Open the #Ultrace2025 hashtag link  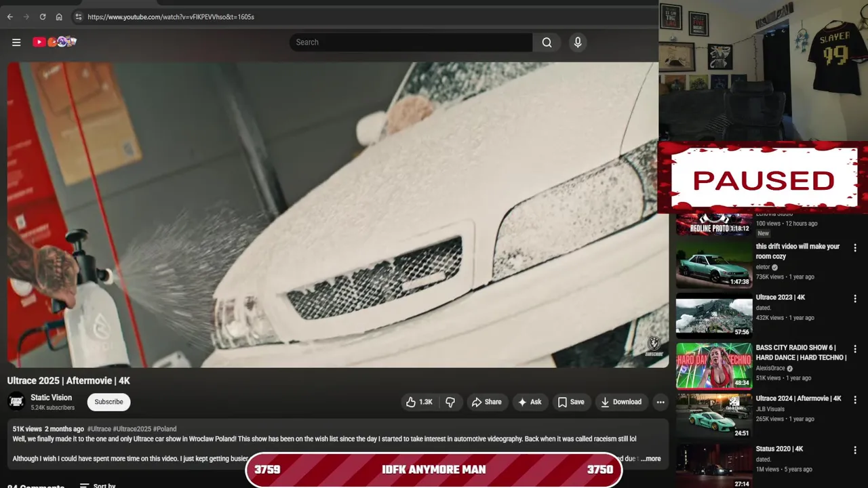(132, 429)
